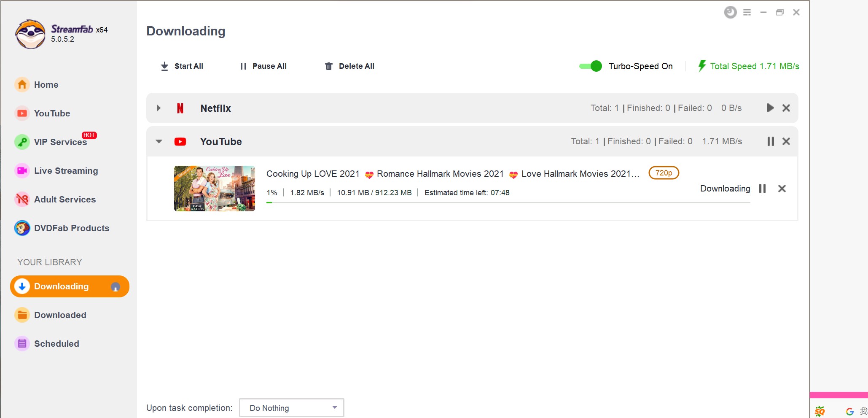Collapse the YouTube download group
The image size is (868, 418).
tap(159, 141)
